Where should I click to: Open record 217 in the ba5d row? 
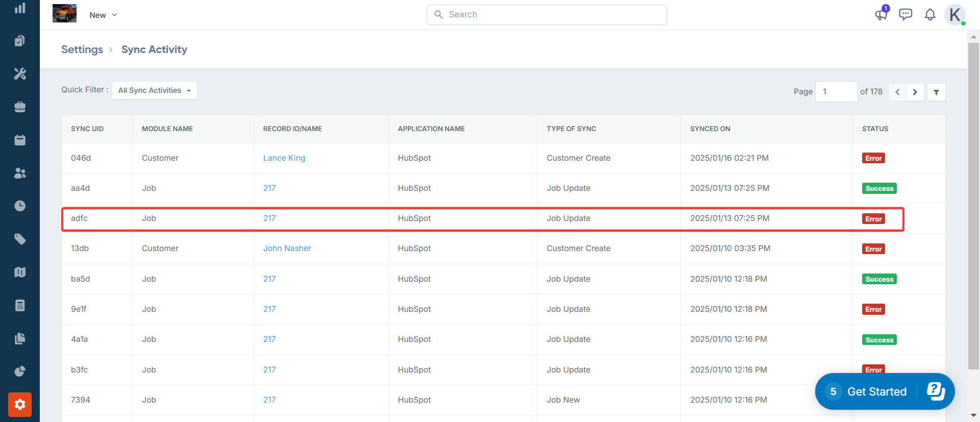pyautogui.click(x=269, y=279)
